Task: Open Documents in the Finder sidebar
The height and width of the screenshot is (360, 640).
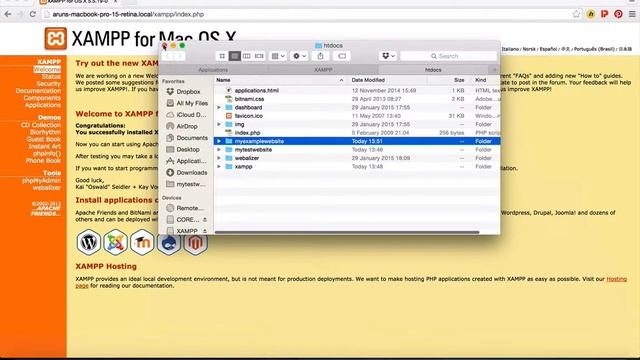Action: coord(187,138)
